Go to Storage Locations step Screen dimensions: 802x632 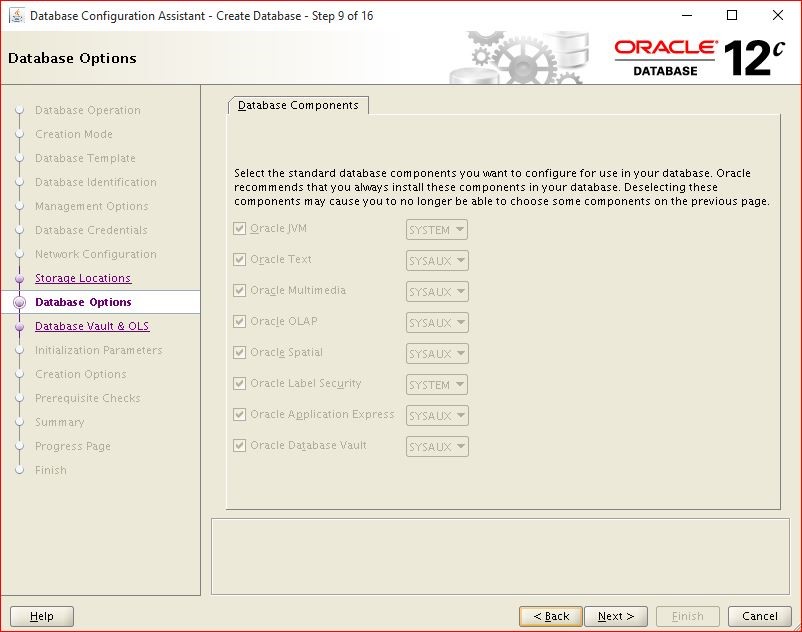[x=83, y=278]
